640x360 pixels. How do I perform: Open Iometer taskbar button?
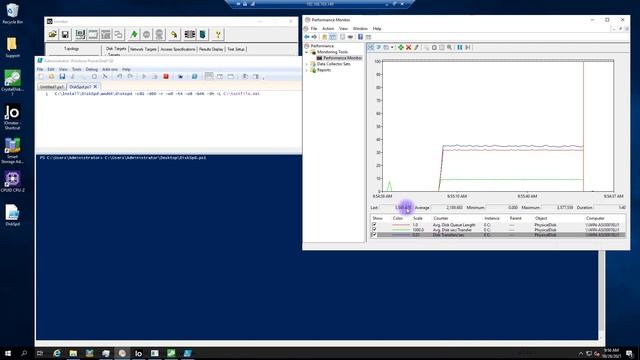click(x=138, y=353)
